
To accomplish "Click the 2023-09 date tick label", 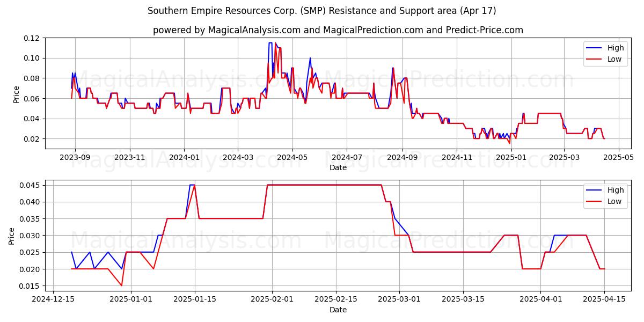I will tap(75, 157).
